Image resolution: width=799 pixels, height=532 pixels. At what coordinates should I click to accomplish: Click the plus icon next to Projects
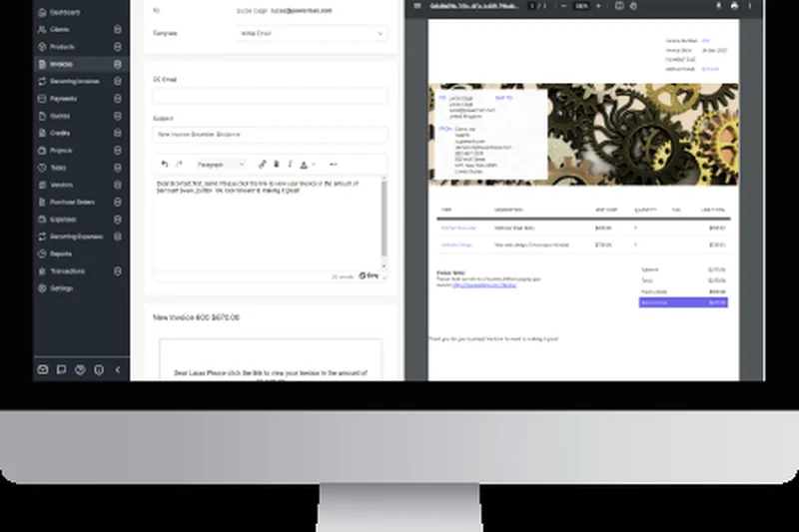tap(118, 150)
